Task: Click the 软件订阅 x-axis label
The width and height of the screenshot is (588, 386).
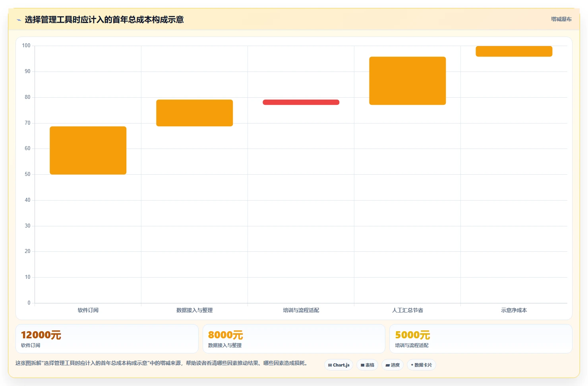Action: click(x=88, y=310)
